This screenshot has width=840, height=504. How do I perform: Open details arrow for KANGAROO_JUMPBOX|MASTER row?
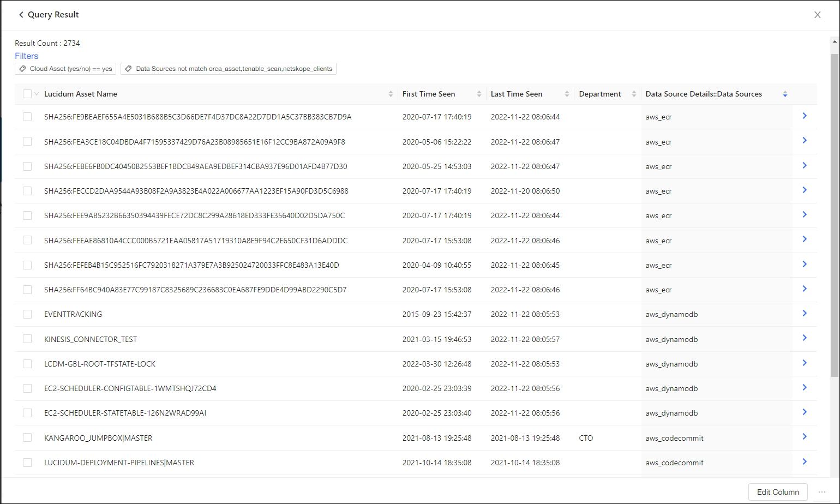click(x=805, y=436)
